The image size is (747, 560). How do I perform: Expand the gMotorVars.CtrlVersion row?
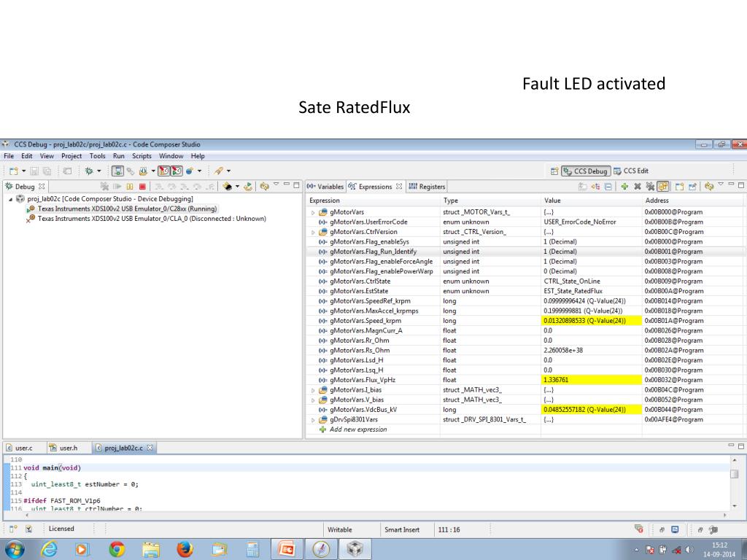point(313,233)
